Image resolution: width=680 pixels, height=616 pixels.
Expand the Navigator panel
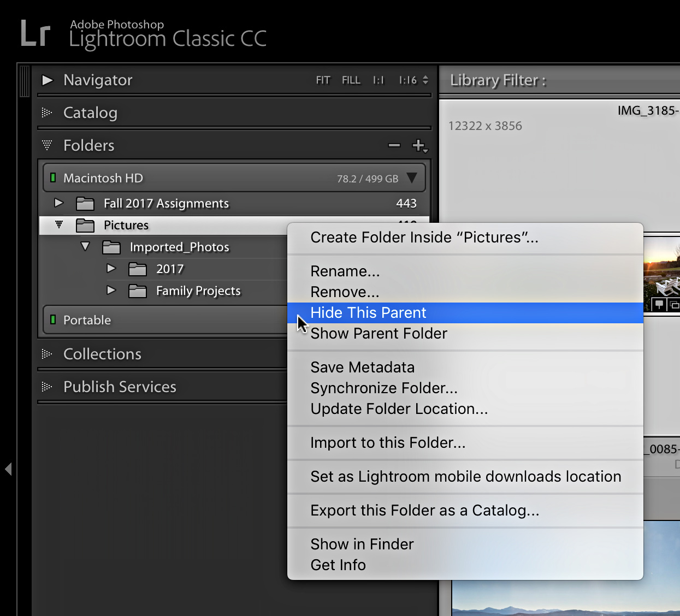click(x=48, y=80)
